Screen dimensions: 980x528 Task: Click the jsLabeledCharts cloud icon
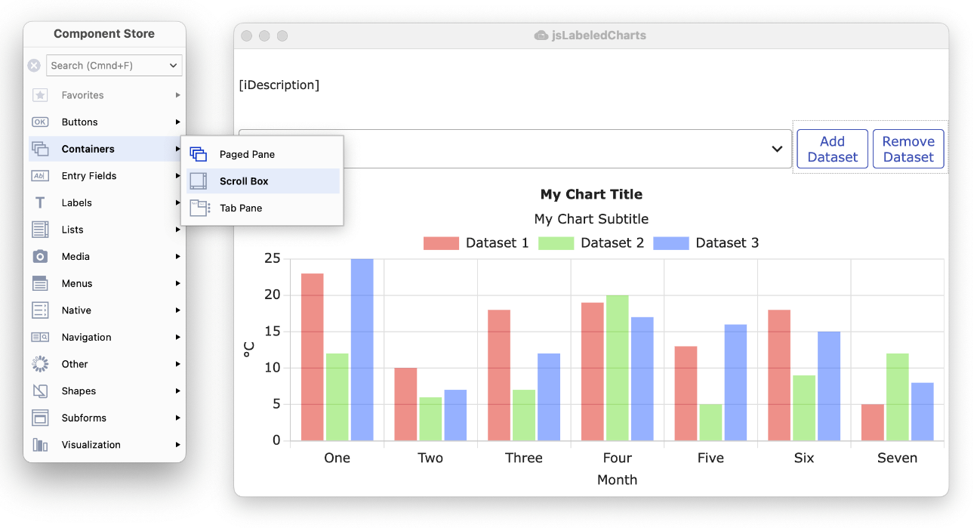pos(541,36)
